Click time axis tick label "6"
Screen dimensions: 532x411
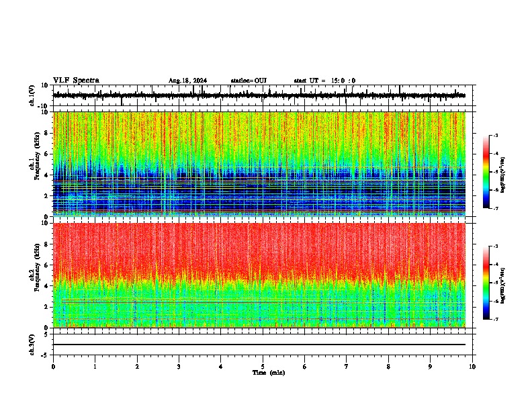click(x=305, y=367)
